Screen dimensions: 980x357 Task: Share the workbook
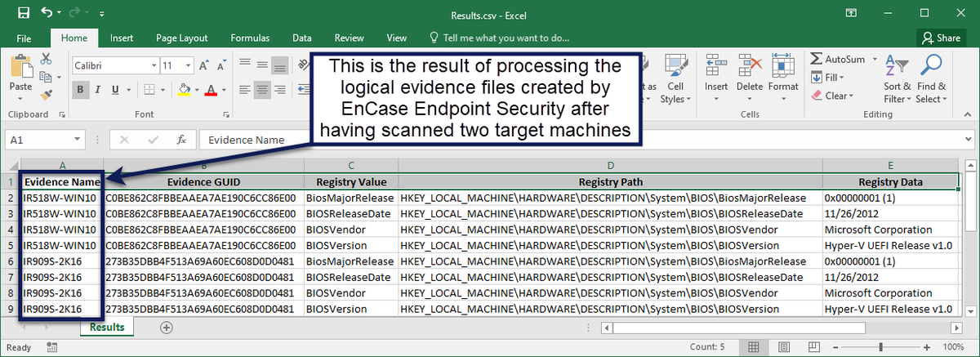[x=940, y=38]
